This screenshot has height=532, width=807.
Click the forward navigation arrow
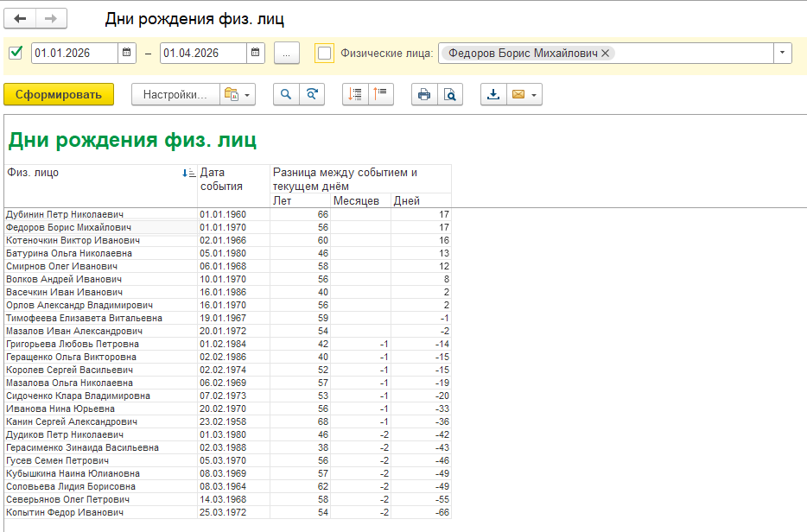pyautogui.click(x=51, y=18)
